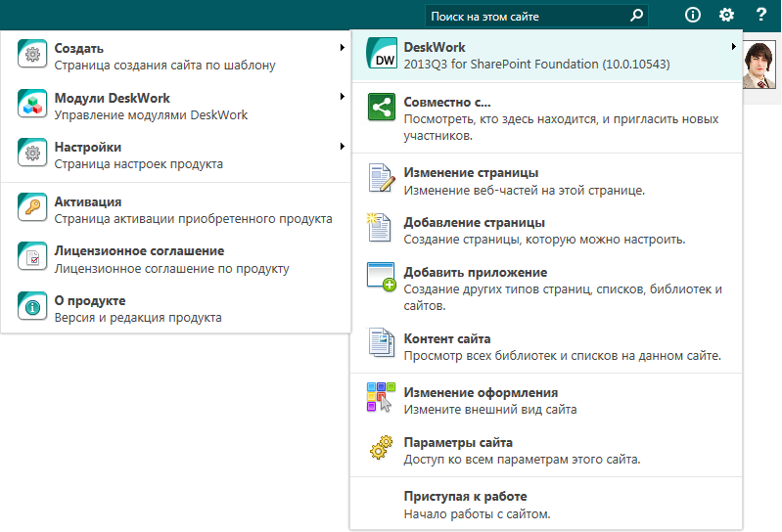
Task: Choose Активация menu entry
Action: pyautogui.click(x=175, y=209)
